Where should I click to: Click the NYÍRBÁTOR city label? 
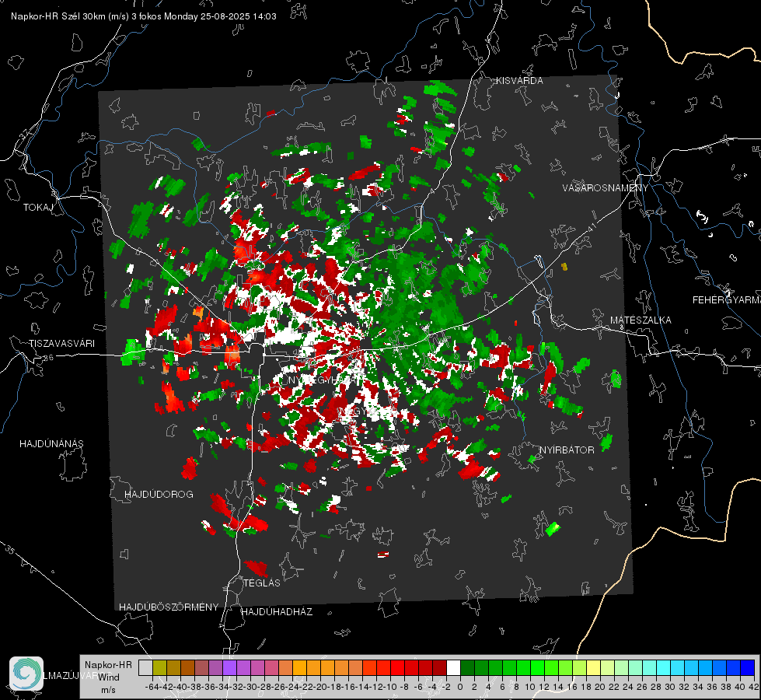[567, 450]
